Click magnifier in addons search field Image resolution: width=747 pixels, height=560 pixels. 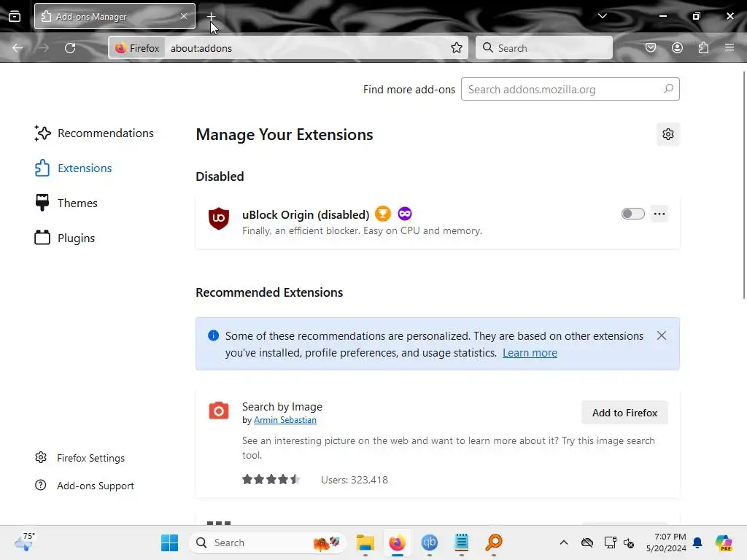click(668, 89)
